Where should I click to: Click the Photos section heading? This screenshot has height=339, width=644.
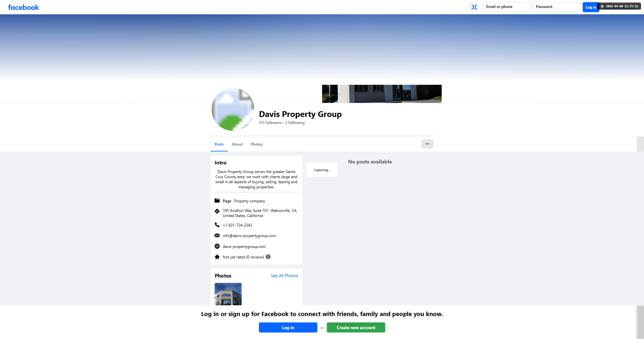click(x=223, y=276)
